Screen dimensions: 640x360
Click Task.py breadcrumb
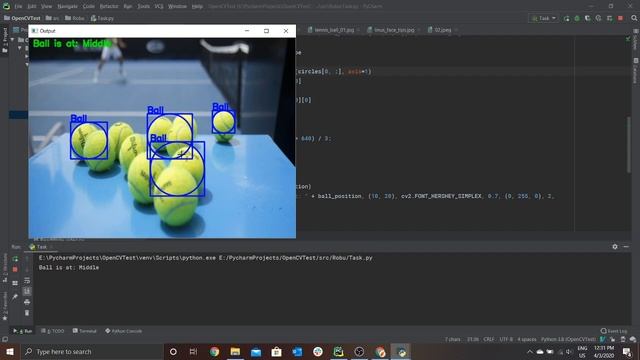click(x=102, y=18)
